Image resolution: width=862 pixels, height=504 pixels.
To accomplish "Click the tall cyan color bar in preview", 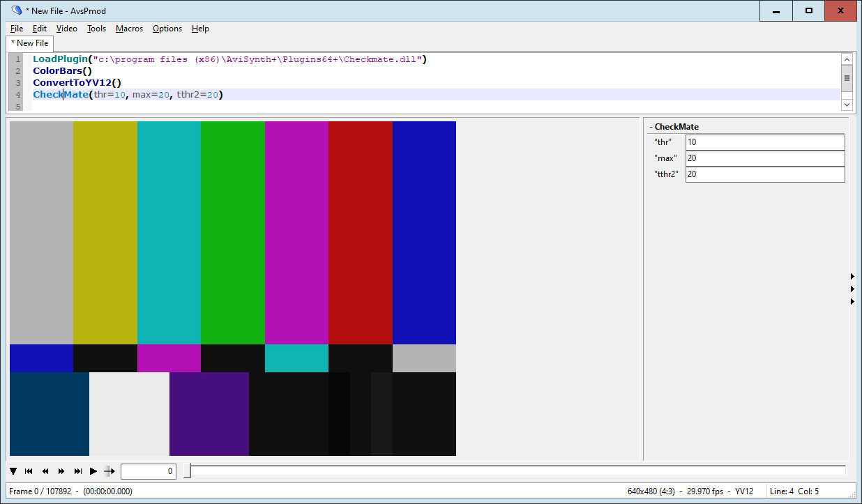I will click(x=169, y=233).
